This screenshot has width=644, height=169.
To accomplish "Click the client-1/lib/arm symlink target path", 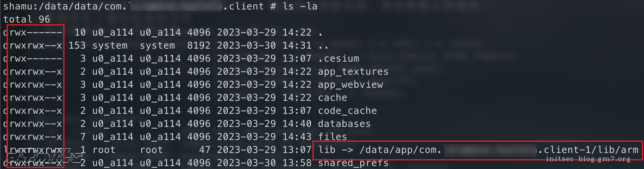I will click(591, 150).
